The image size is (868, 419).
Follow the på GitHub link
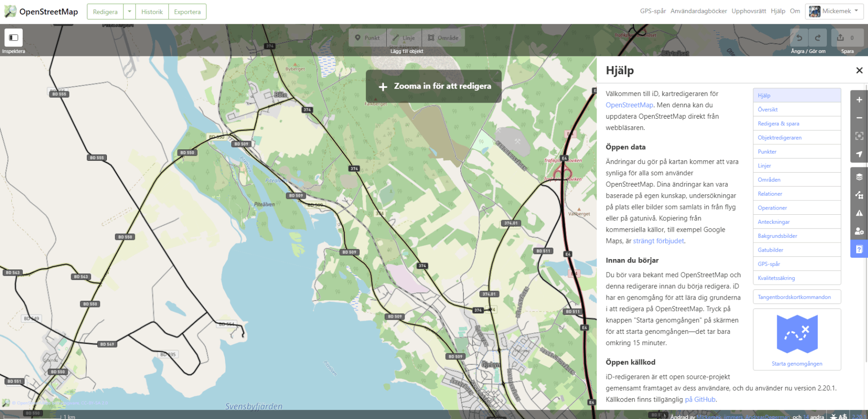tap(700, 400)
